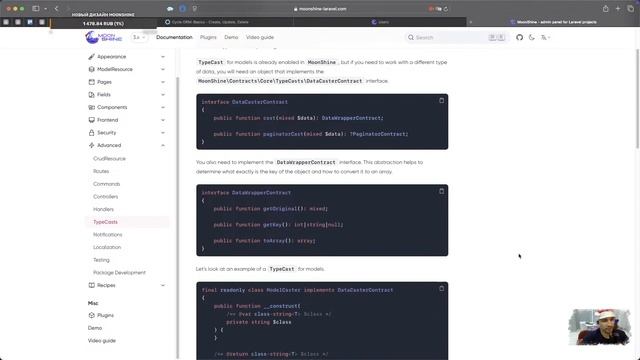Open the GitHub repository icon
The height and width of the screenshot is (360, 640).
(x=519, y=37)
